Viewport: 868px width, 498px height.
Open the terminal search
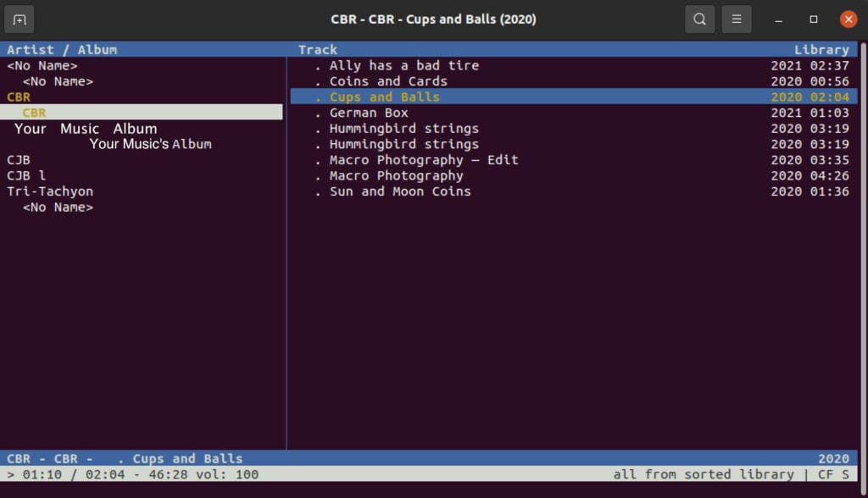(699, 19)
